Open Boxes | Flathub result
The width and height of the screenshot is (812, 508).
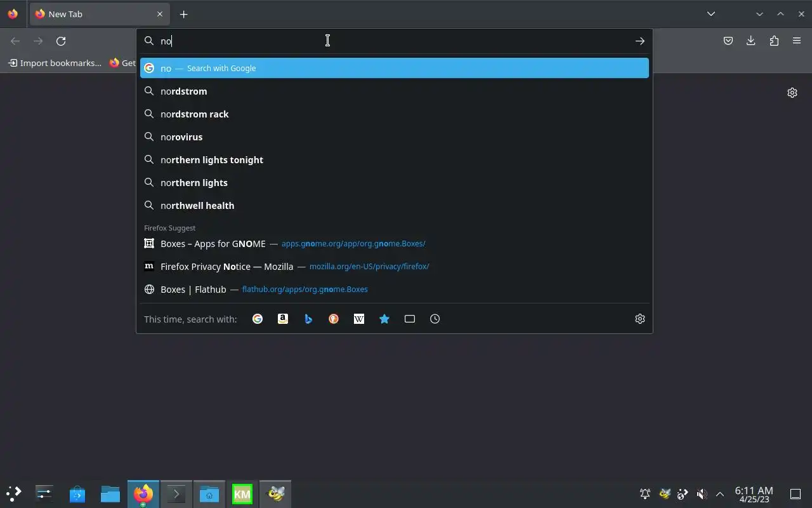pyautogui.click(x=395, y=290)
